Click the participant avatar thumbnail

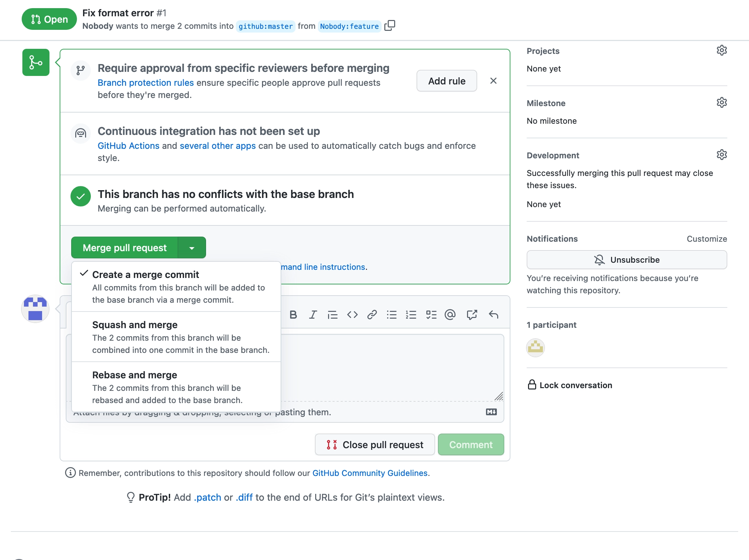click(x=535, y=348)
